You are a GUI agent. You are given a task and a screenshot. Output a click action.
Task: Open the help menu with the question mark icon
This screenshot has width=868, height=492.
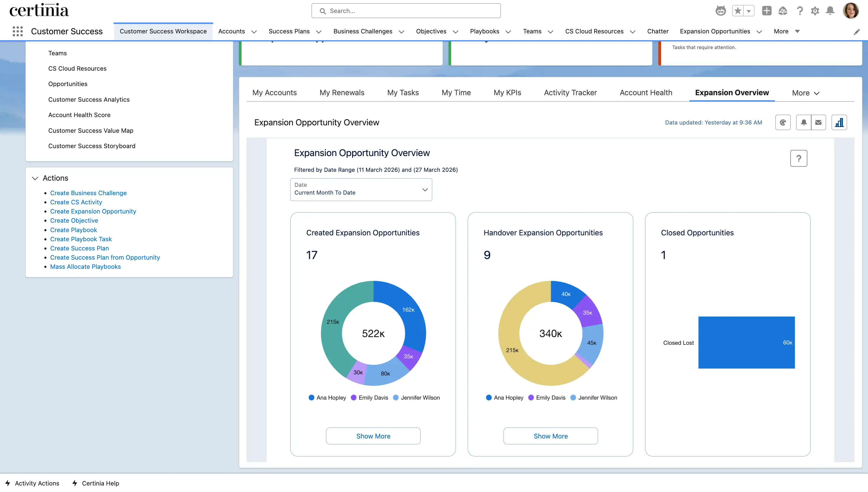tap(800, 10)
